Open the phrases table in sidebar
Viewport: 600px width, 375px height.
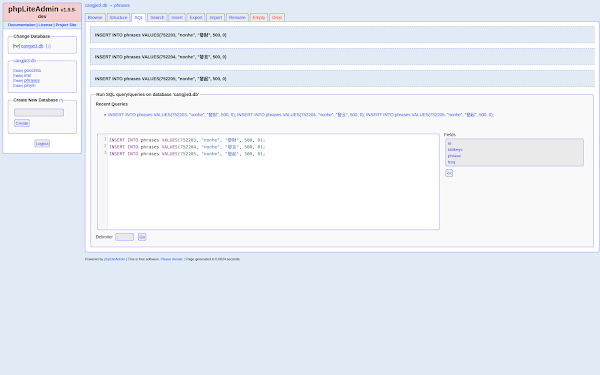coord(32,80)
